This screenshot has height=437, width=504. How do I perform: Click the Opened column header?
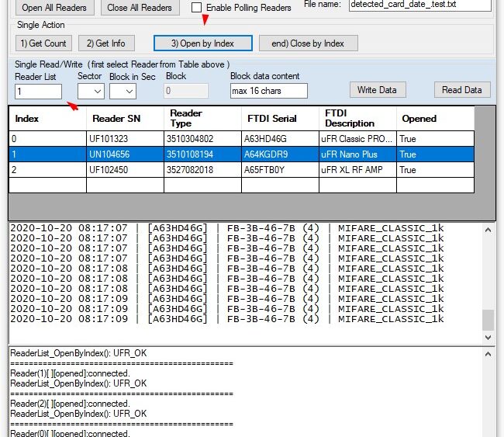pos(435,119)
